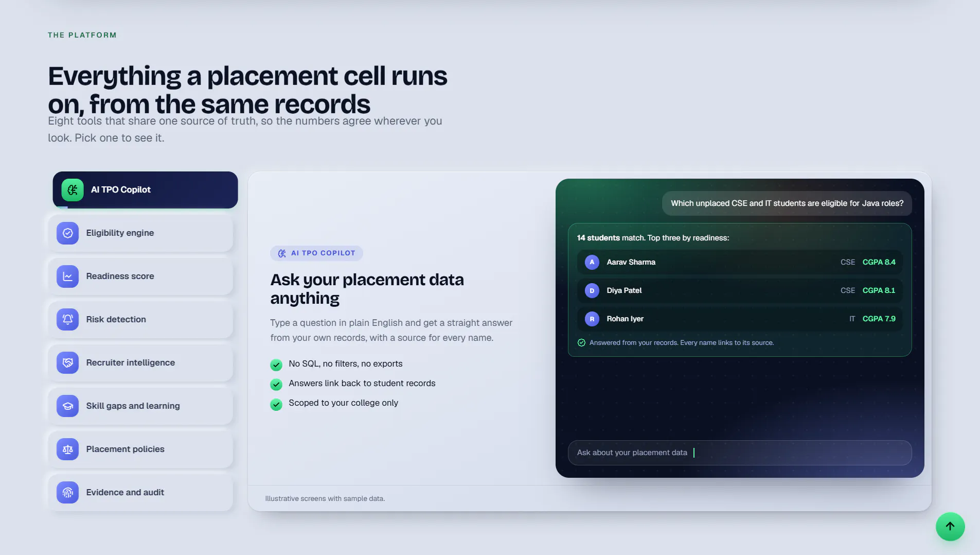Open the Risk detection tab

[x=140, y=320]
